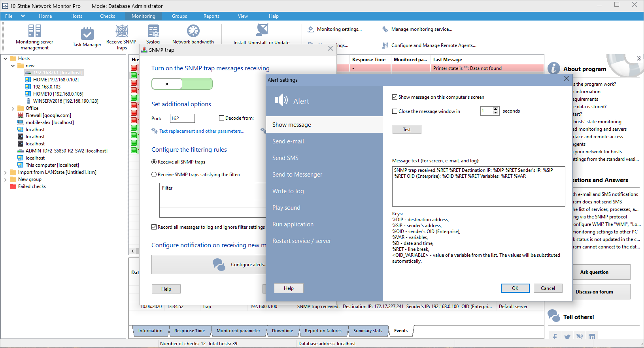This screenshot has width=644, height=348.
Task: Open Network bandwidth tool
Action: click(x=193, y=34)
